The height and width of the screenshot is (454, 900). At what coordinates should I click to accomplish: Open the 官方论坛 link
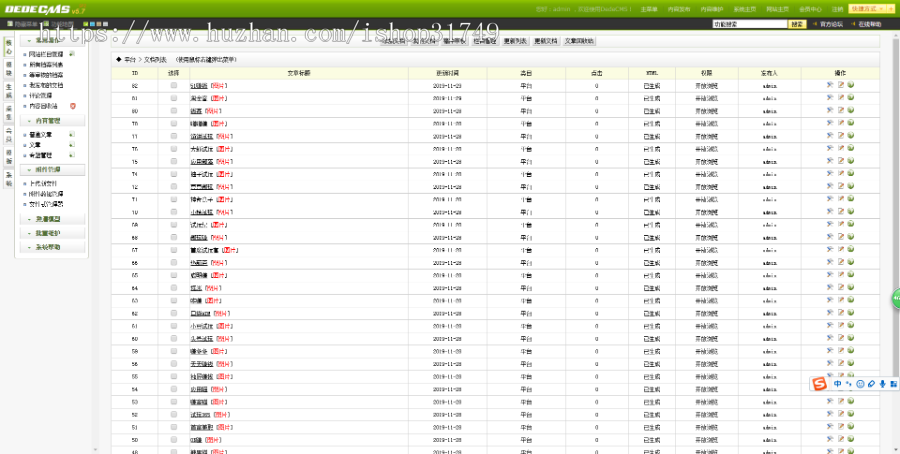830,23
